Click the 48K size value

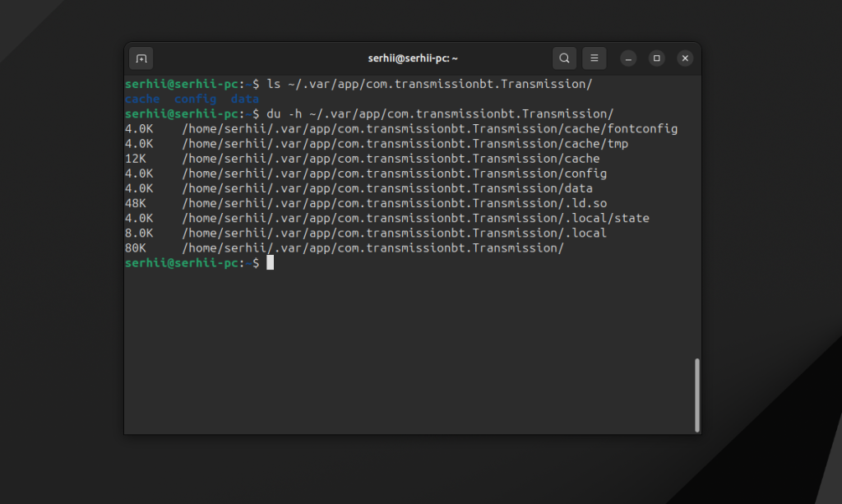click(136, 203)
